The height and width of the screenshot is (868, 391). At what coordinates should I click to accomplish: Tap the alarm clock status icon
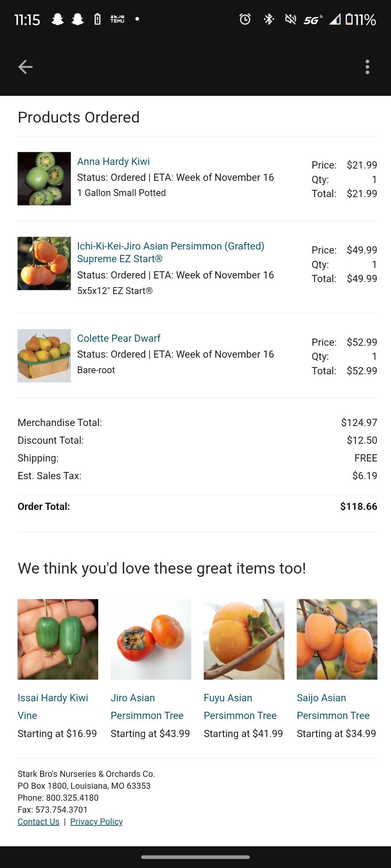click(x=245, y=19)
